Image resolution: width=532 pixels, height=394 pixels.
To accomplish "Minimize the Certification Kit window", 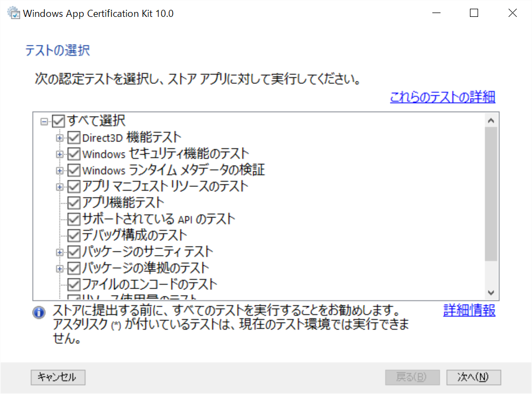I will coord(436,13).
